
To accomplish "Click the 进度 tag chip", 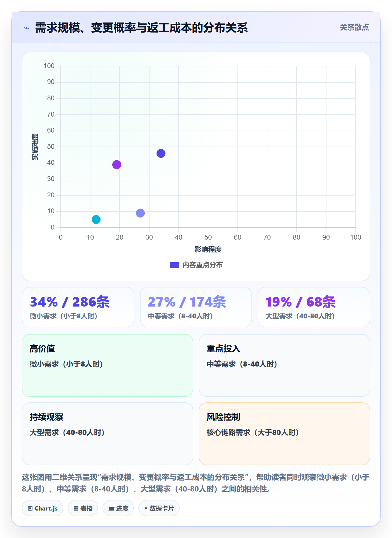I will [x=118, y=508].
